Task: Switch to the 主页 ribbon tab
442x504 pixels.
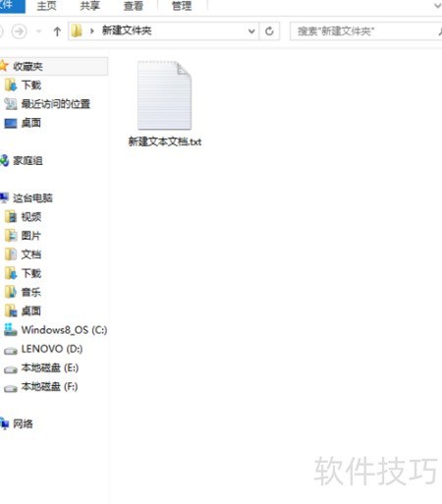Action: (46, 6)
